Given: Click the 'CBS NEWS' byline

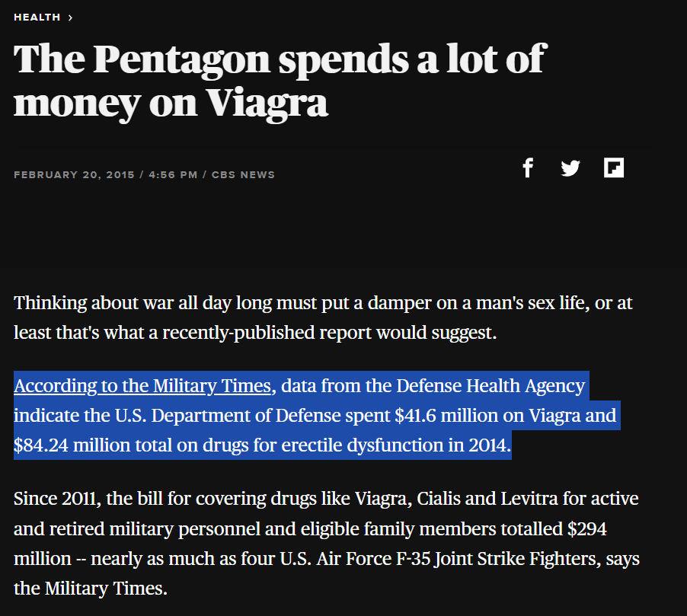Looking at the screenshot, I should 243,175.
